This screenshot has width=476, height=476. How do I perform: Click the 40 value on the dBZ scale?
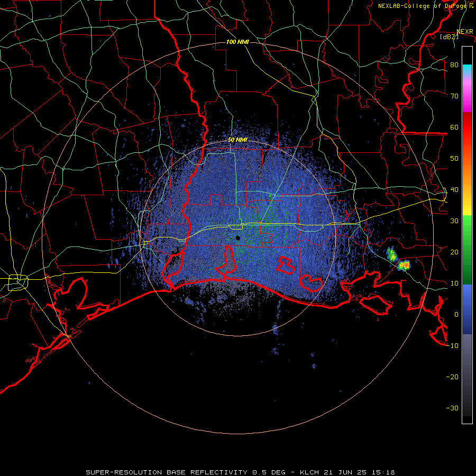(454, 190)
